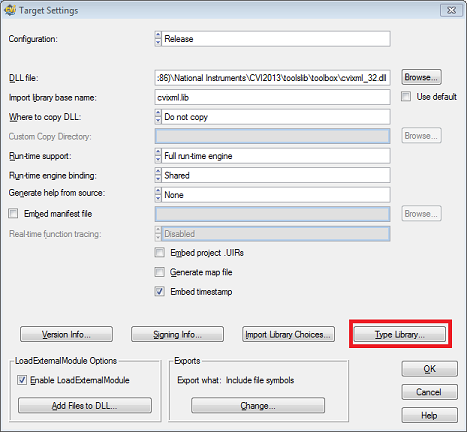Disable the Enable LoadExternalModule checkbox

coord(22,380)
